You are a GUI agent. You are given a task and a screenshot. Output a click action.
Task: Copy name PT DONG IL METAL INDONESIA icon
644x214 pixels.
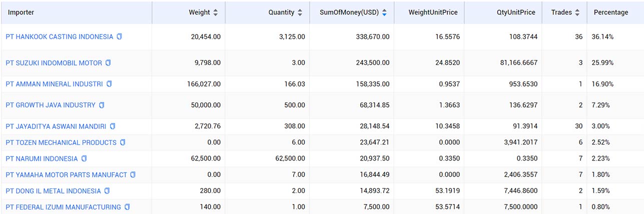point(107,191)
